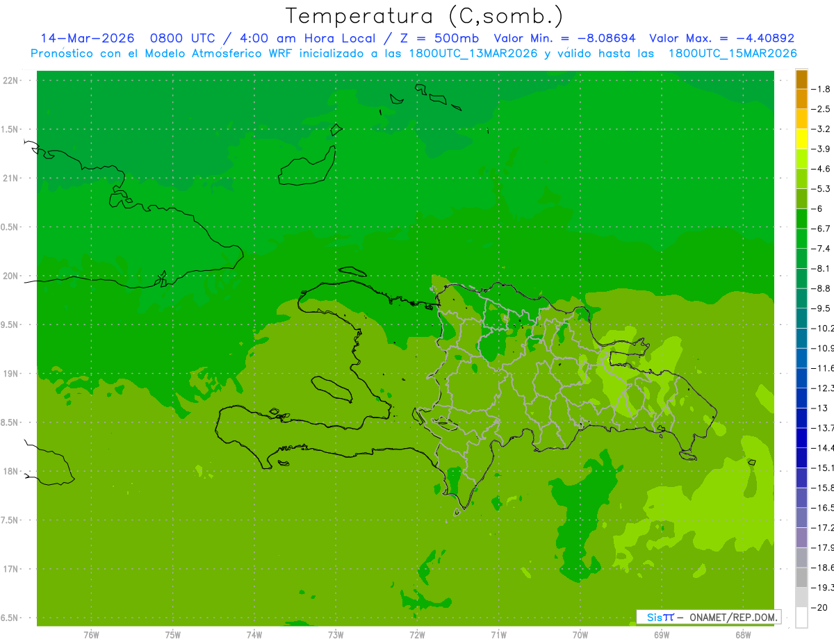Click "Valor Max. = -4.40892" value
The width and height of the screenshot is (834, 644).
721,38
